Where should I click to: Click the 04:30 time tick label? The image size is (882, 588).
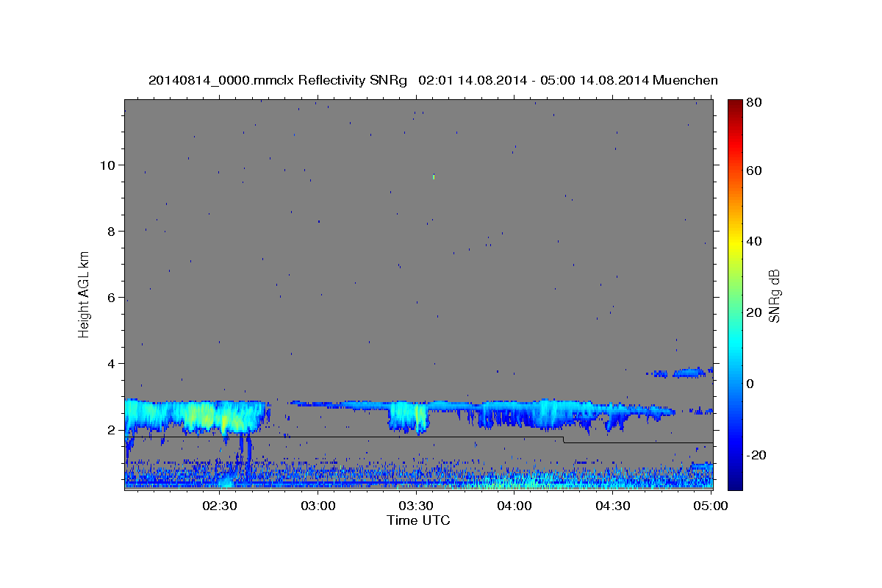point(612,506)
